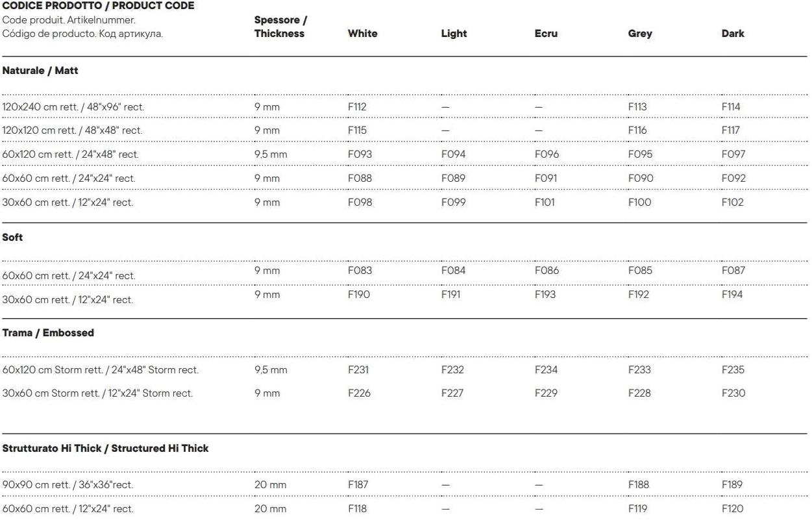This screenshot has width=812, height=520.
Task: Click product code F089
Action: [453, 179]
